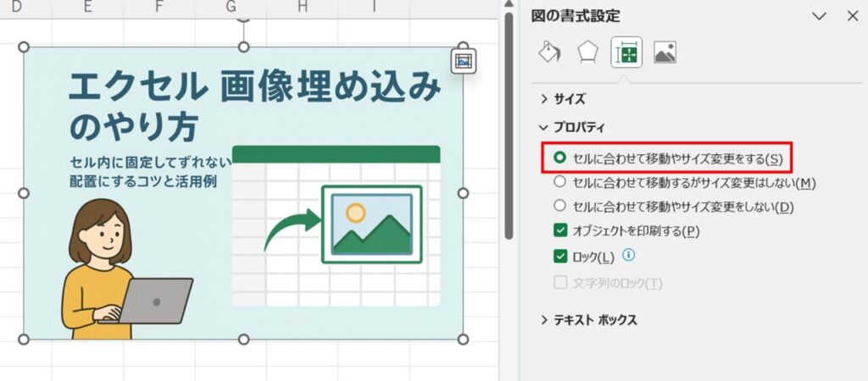Collapse the プロパティ section
Screen dimensions: 868x381
tap(572, 128)
